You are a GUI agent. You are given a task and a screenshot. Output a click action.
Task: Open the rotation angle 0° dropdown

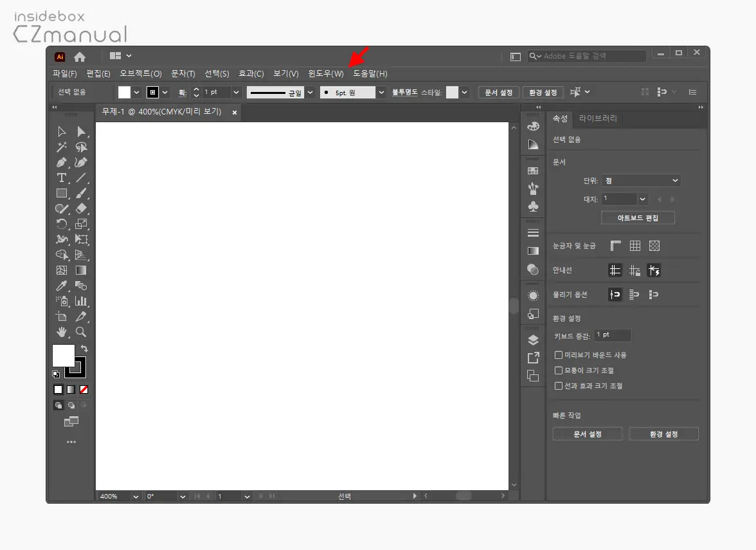(183, 497)
